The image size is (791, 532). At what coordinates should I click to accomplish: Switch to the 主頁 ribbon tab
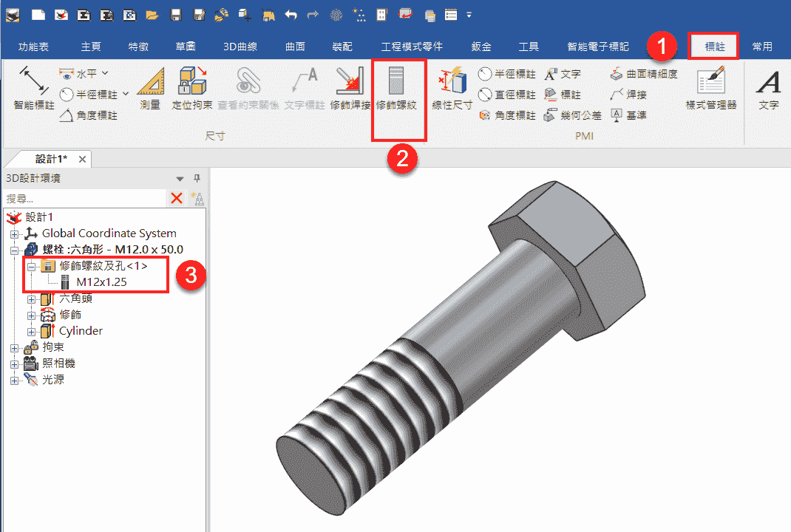(91, 47)
